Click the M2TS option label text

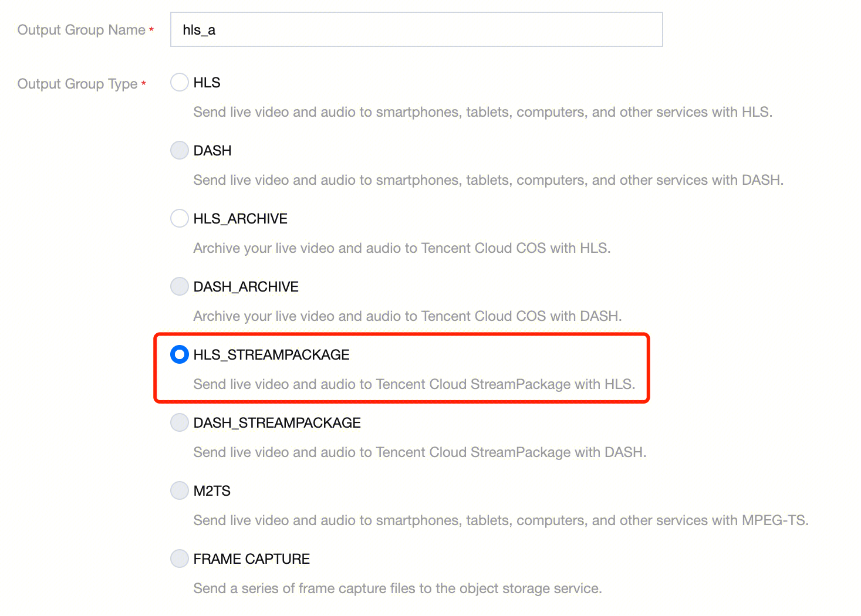click(x=212, y=491)
